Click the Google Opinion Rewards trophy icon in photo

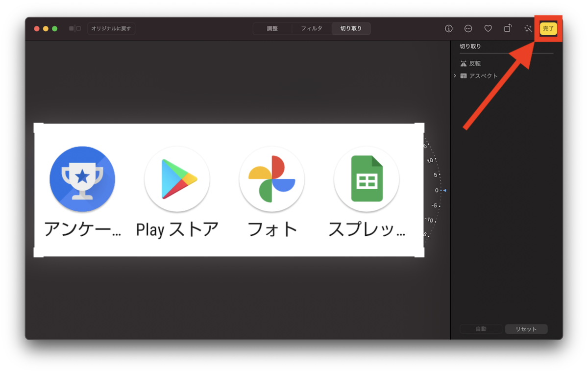point(82,179)
